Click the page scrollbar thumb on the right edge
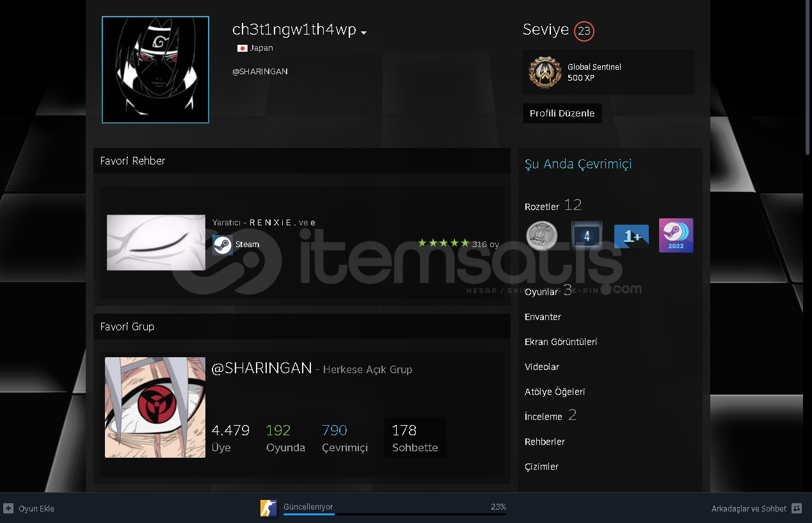812x523 pixels. (x=808, y=77)
